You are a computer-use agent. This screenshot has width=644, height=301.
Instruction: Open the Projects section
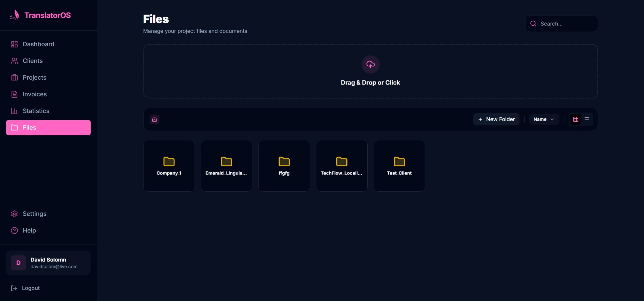[34, 77]
